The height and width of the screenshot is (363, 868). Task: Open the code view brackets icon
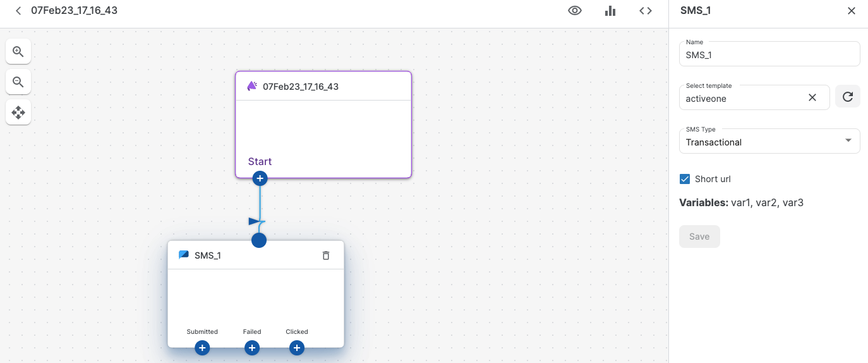(x=646, y=11)
